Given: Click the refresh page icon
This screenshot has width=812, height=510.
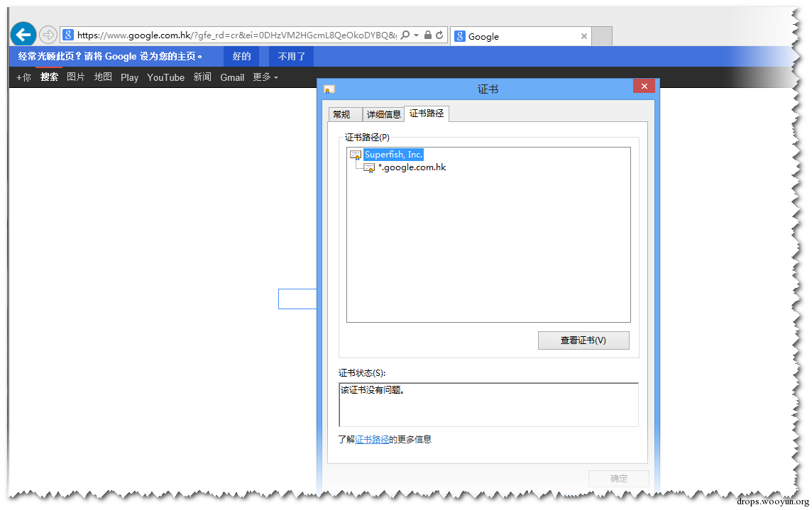Looking at the screenshot, I should tap(439, 35).
